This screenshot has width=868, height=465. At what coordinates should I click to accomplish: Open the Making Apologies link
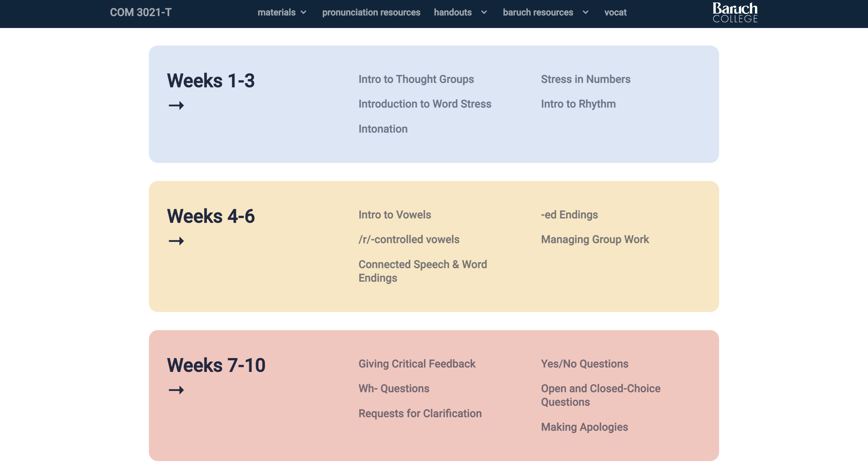584,427
